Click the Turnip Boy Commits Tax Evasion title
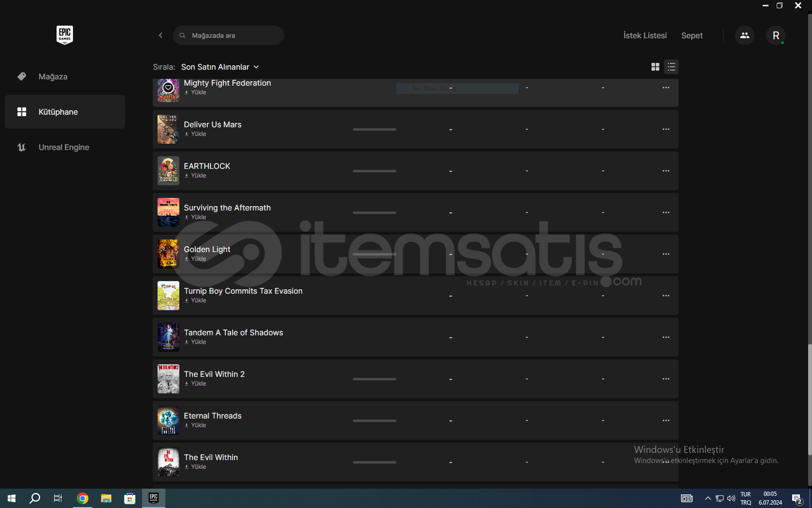 243,291
